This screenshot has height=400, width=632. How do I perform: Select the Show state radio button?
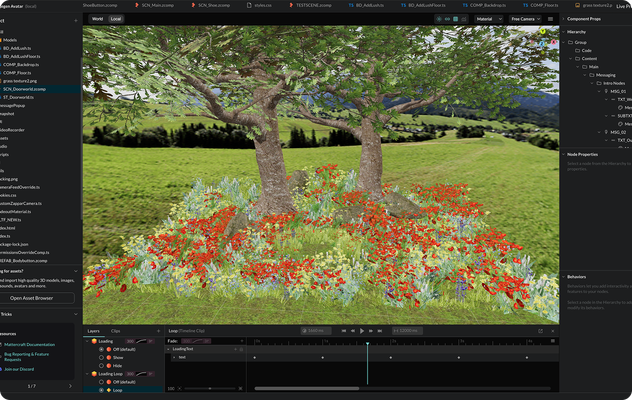(101, 357)
